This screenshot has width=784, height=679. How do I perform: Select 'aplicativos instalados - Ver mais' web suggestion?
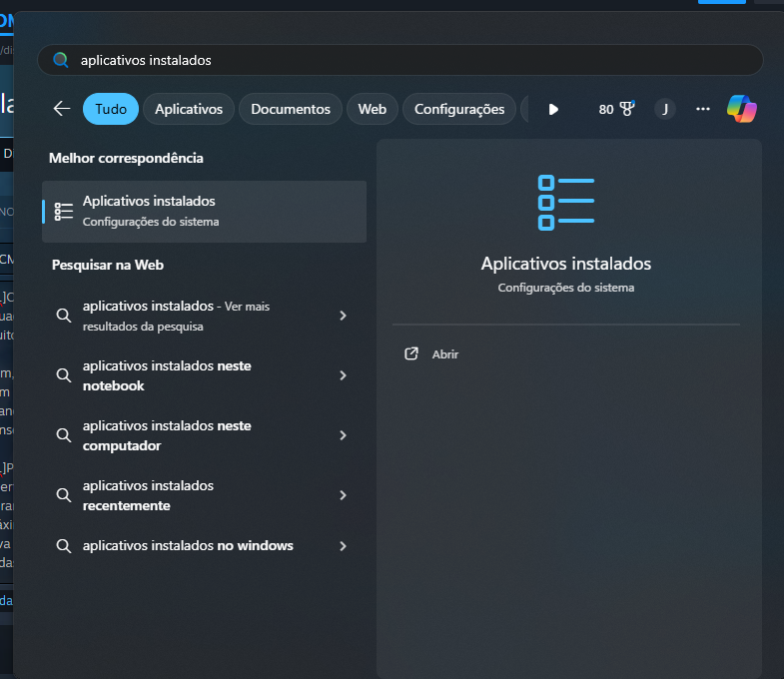[x=202, y=316]
